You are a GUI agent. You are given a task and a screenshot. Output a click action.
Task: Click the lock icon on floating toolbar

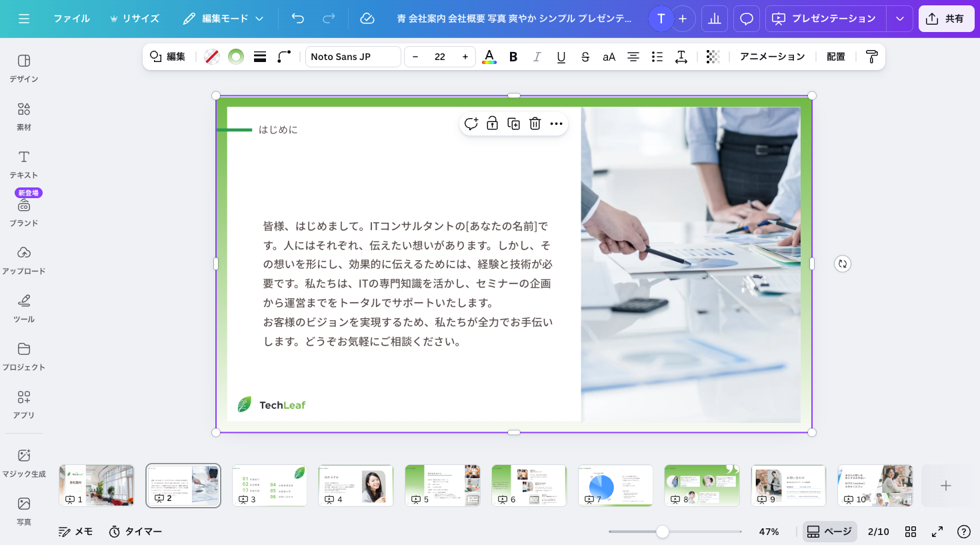[x=492, y=123]
